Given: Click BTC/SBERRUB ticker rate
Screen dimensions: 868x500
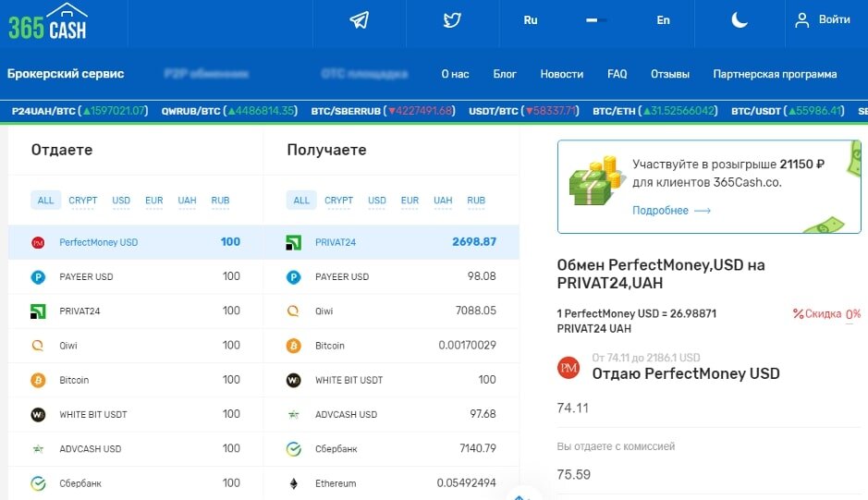Looking at the screenshot, I should tap(383, 111).
